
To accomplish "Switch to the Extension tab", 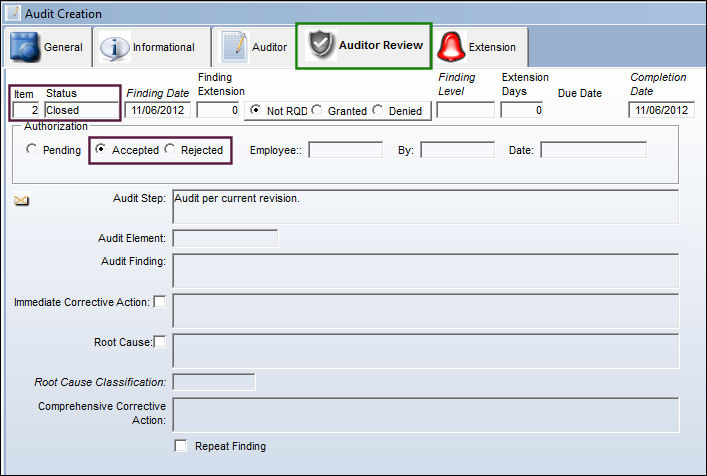I will (480, 47).
